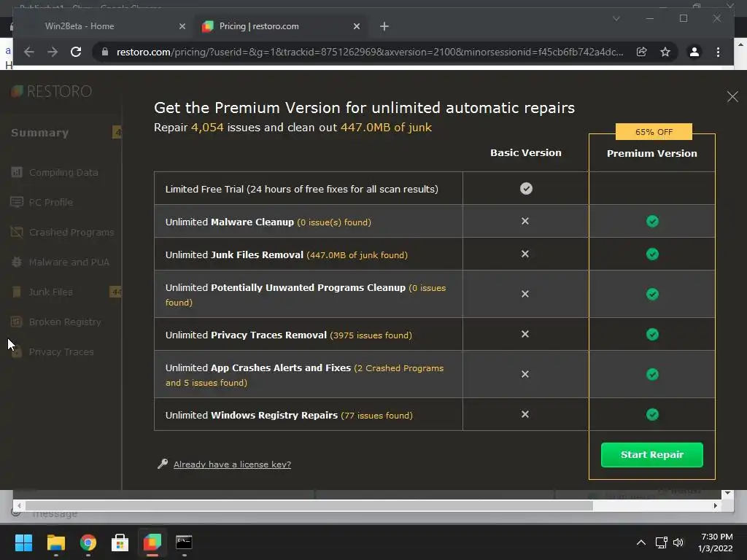Click the 65% OFF badge
Screen dimensions: 747x560
pyautogui.click(x=654, y=132)
